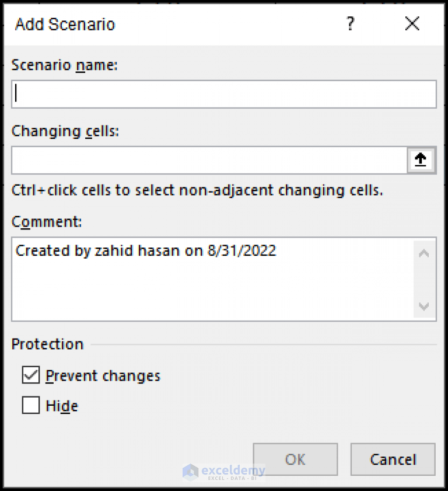Enable the Hide checkbox
Screen dimensions: 448x491
tap(30, 405)
